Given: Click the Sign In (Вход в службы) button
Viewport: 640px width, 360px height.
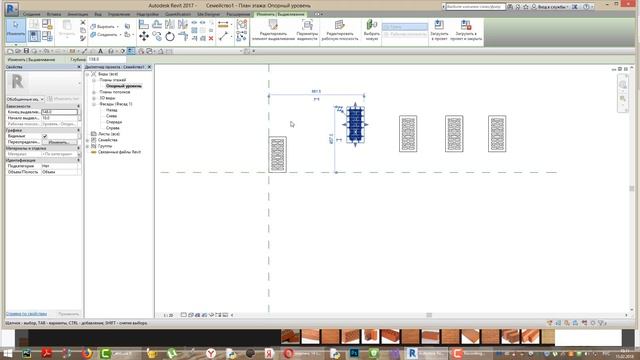Looking at the screenshot, I should click(551, 7).
